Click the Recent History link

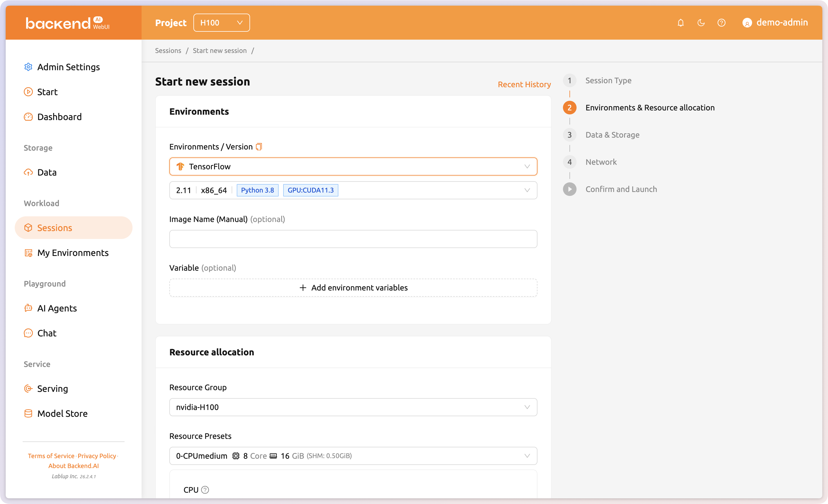[524, 84]
